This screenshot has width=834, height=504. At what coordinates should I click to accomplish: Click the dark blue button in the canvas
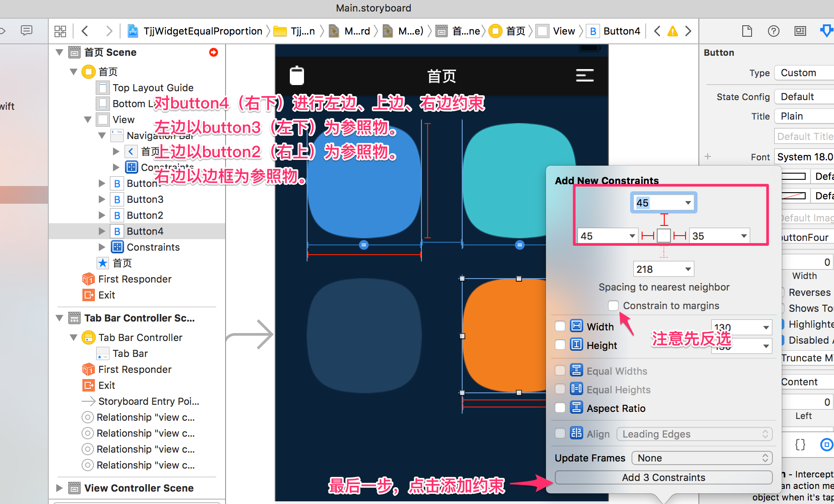pos(364,336)
